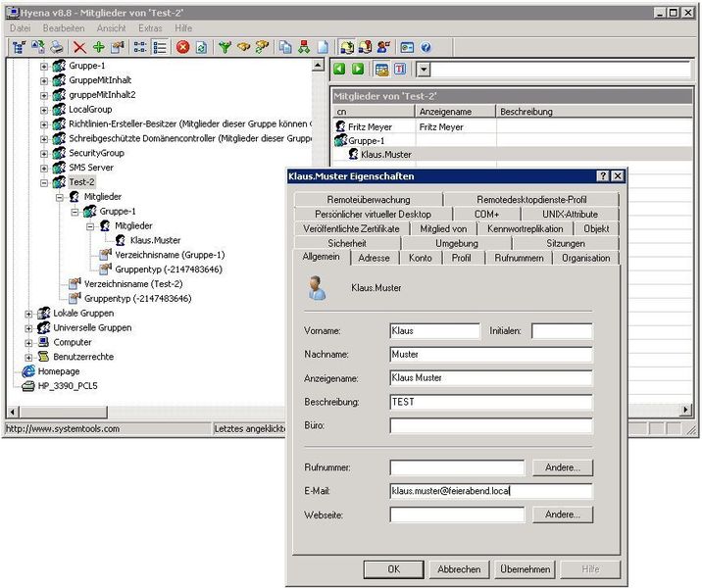
Task: Click the blank page toolbar icon
Action: tap(323, 47)
